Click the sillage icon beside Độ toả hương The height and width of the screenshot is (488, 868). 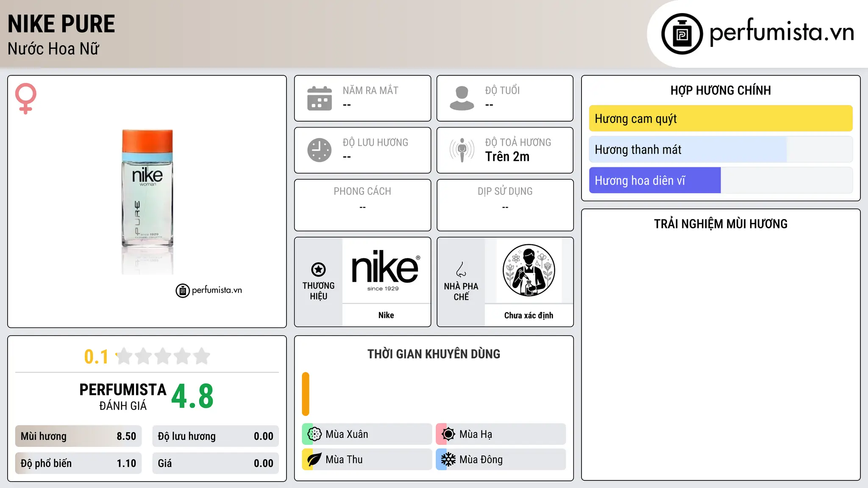(x=462, y=150)
